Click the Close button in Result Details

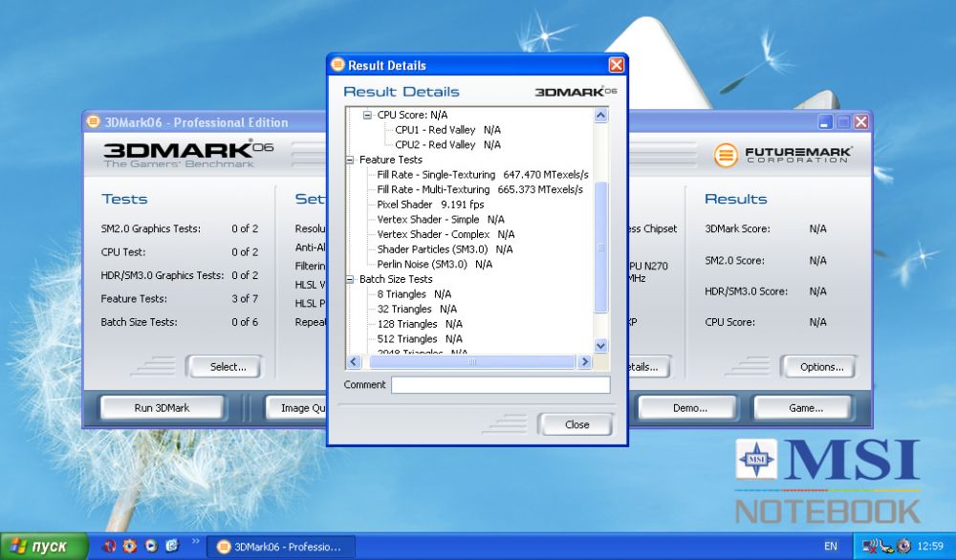pos(576,424)
